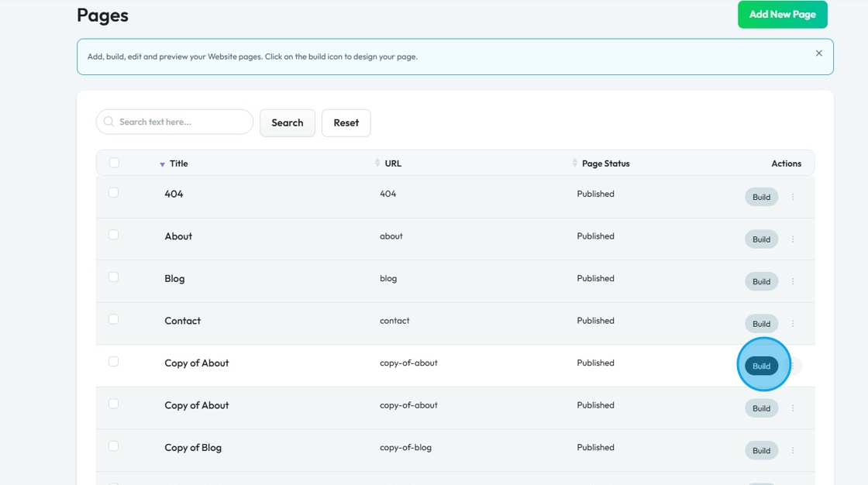Tick the checkbox for the Blog page
The height and width of the screenshot is (485, 868).
[113, 277]
